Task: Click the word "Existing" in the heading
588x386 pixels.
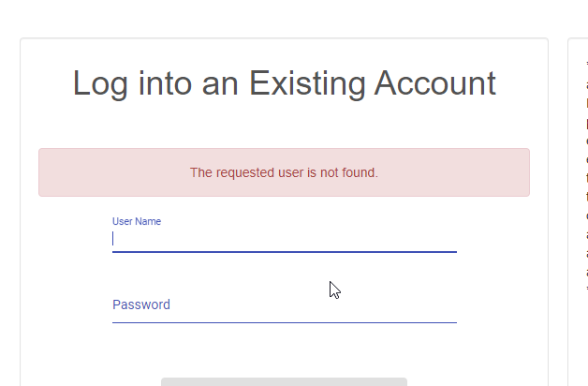Action: click(307, 83)
